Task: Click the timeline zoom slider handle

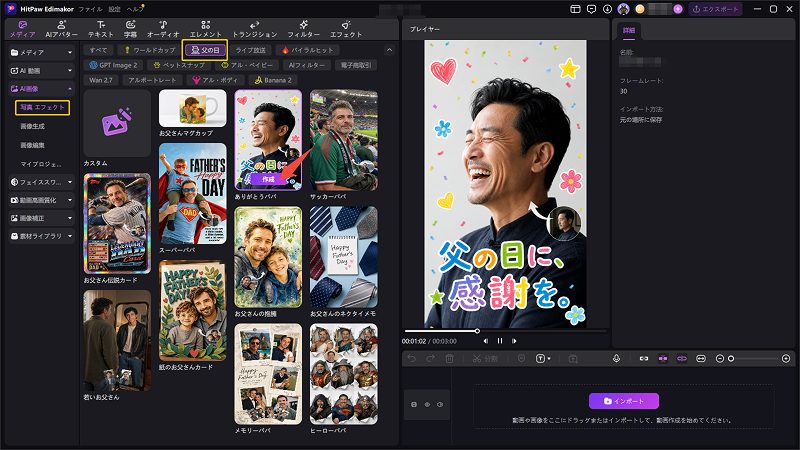Action: 731,359
